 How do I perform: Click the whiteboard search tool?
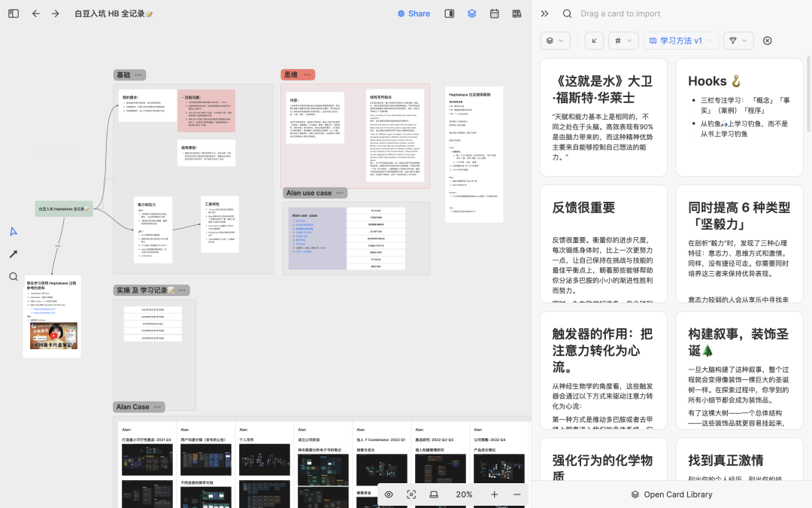14,277
